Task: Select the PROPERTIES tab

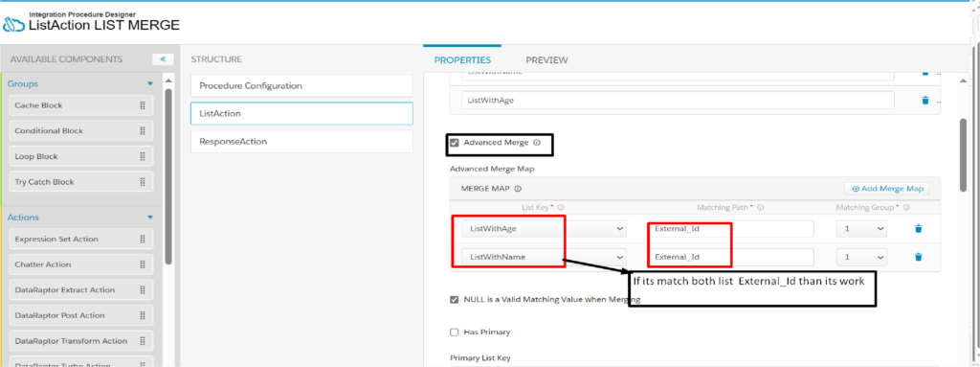Action: 462,60
